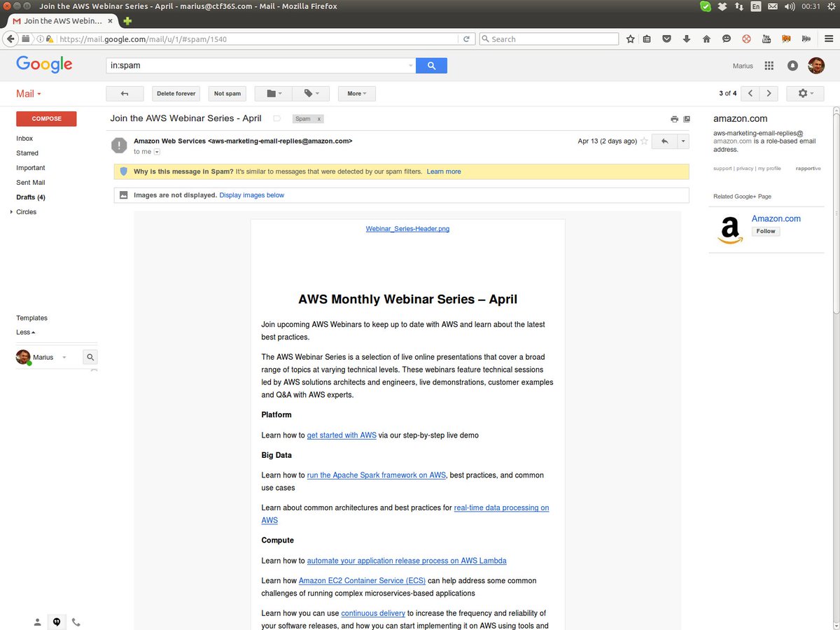Screen dimensions: 840x630
Task: Go back to the spam list arrow
Action: coord(125,93)
